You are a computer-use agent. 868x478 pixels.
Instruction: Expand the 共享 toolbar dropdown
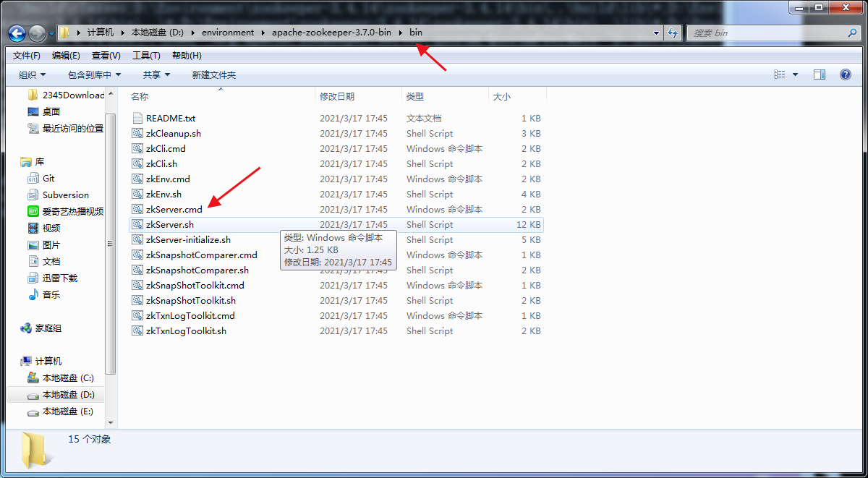[x=157, y=75]
